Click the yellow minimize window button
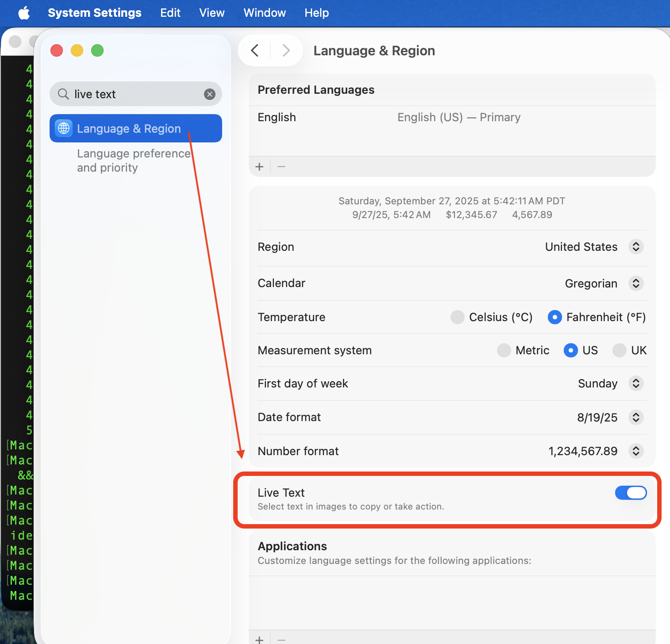The image size is (670, 644). pos(77,50)
